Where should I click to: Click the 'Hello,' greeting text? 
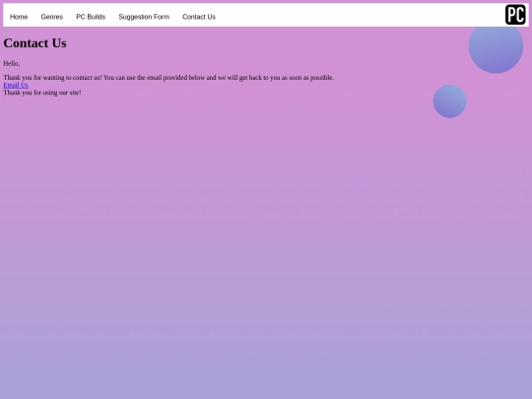[x=12, y=63]
